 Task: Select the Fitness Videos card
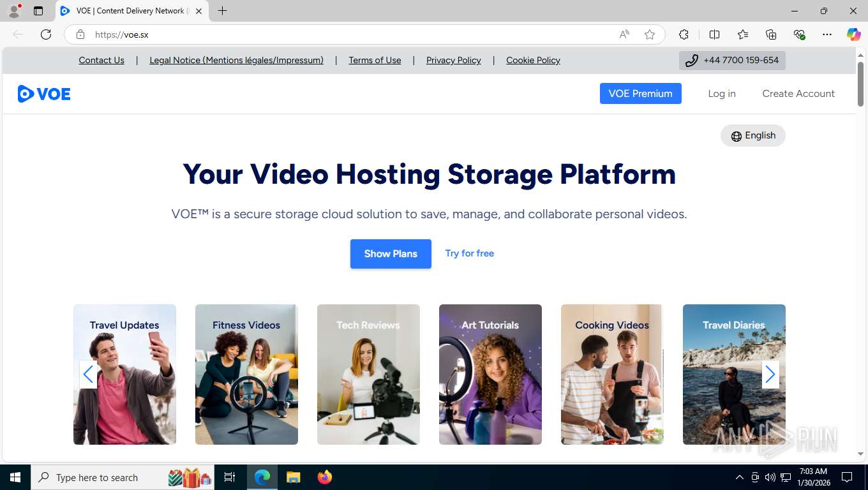(246, 375)
